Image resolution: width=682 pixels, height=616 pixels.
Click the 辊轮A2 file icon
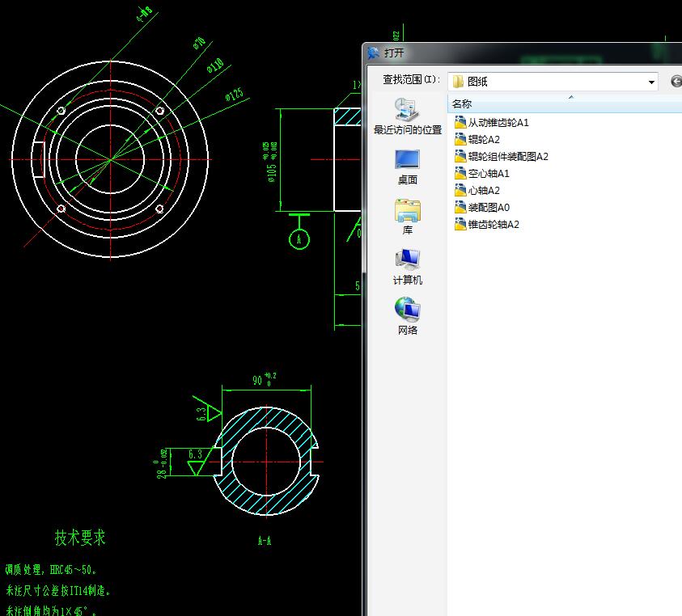click(x=460, y=139)
